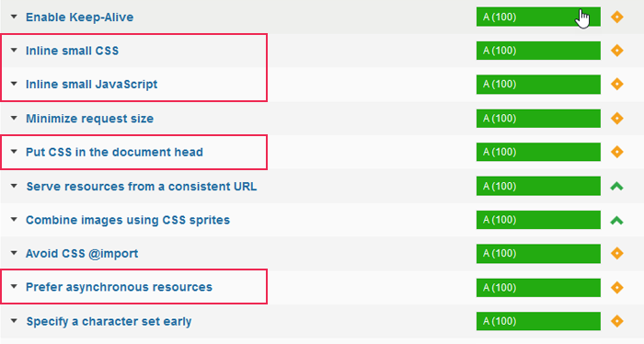This screenshot has height=344, width=644.
Task: Click Avoid CSS @import A (100) grade bar
Action: click(538, 253)
